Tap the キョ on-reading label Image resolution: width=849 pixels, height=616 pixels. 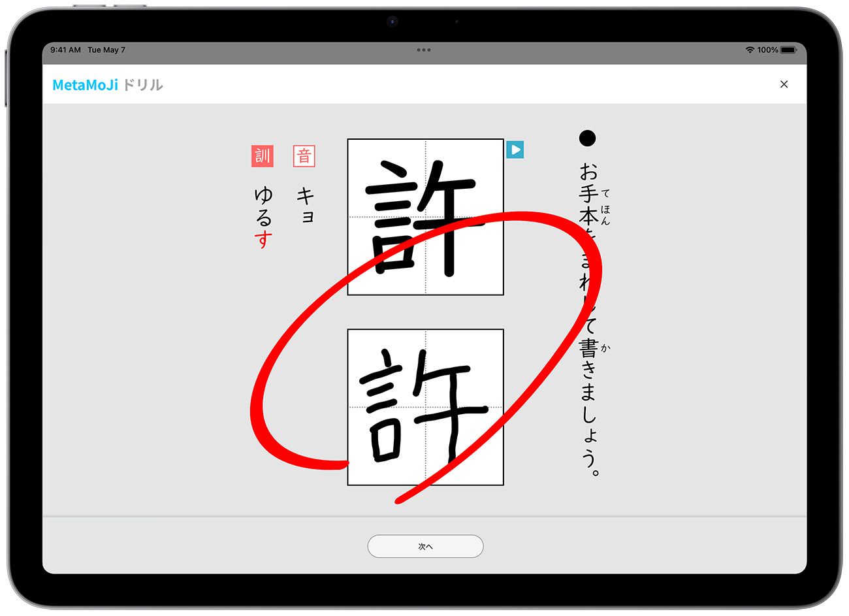click(304, 206)
